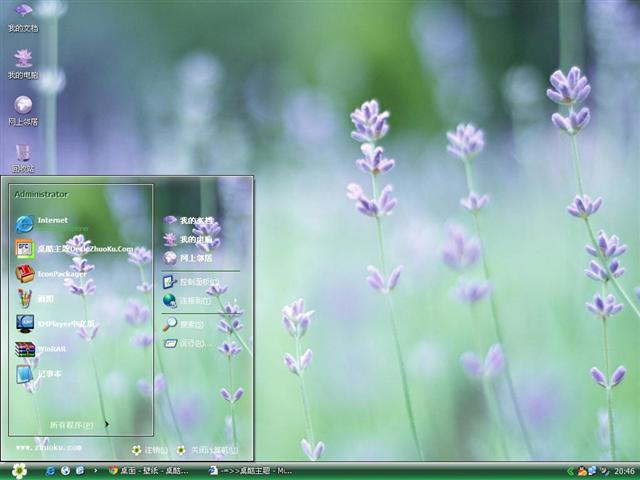Click 注销(L) log off button
The height and width of the screenshot is (480, 640).
pos(150,450)
